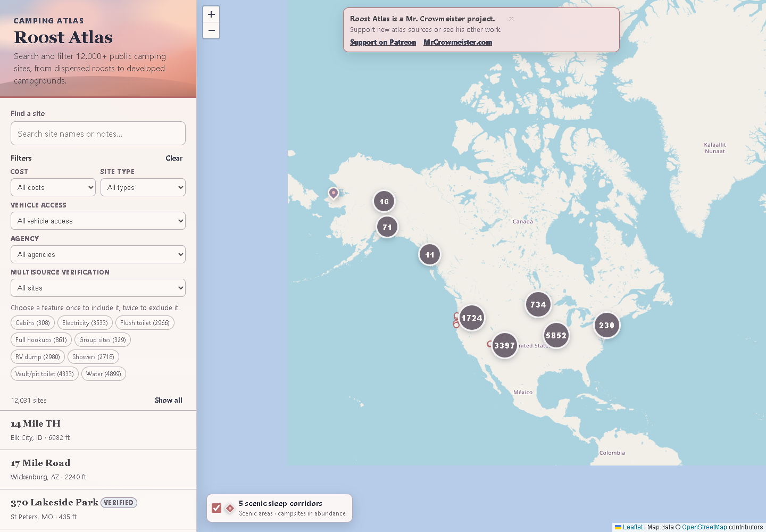
Task: Toggle the Flush toilet (2966) filter
Action: point(145,323)
